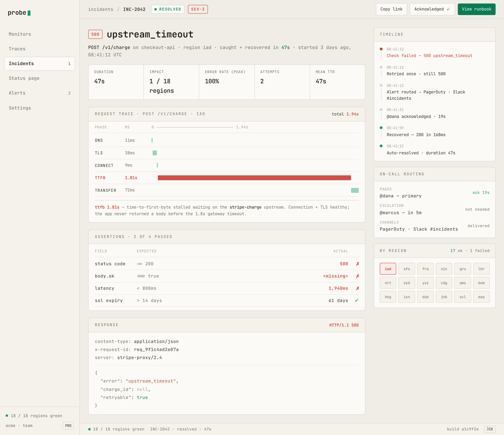Select the gru region tile
Viewport: 504px width, 435px height.
(462, 269)
